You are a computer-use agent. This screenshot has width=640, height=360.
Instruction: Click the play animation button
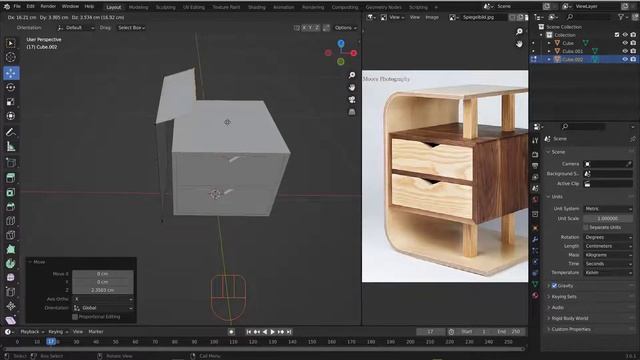point(273,332)
